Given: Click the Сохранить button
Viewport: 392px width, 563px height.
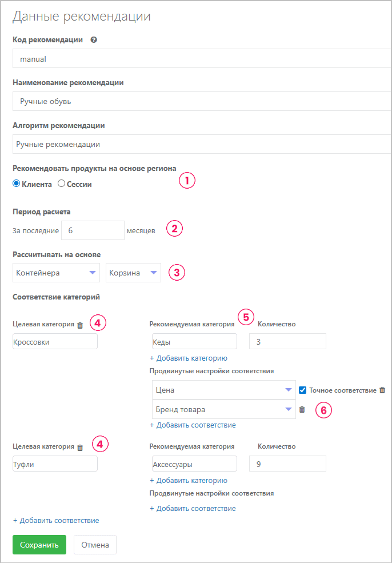Looking at the screenshot, I should [x=39, y=545].
